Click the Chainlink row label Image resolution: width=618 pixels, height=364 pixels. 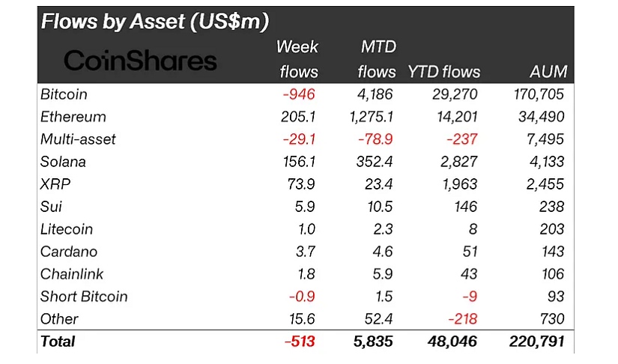coord(71,274)
